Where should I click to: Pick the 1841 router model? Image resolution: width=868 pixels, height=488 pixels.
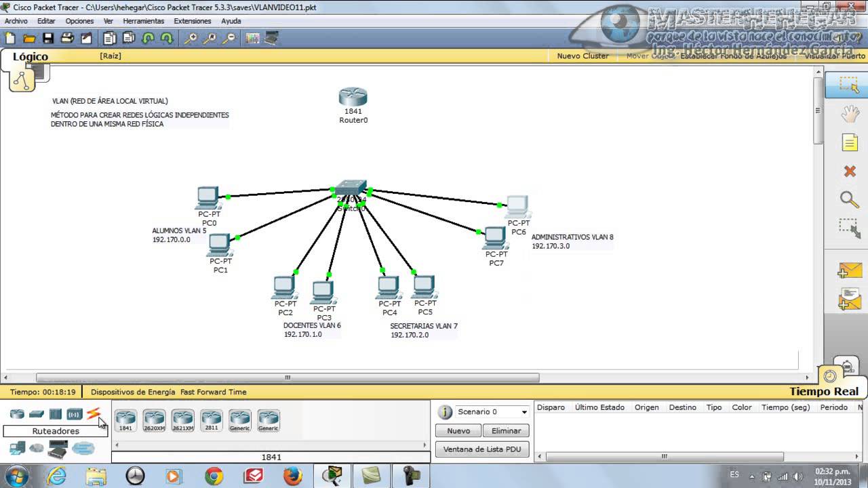coord(125,420)
